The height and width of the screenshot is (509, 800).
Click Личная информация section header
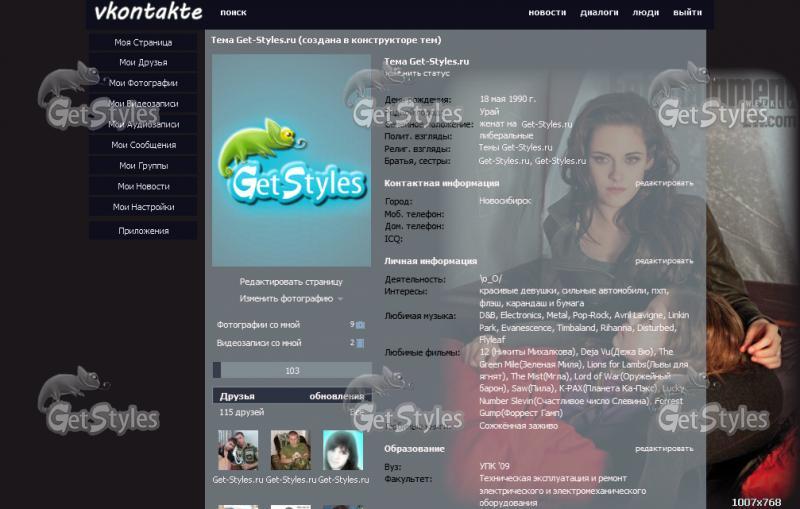pyautogui.click(x=430, y=261)
